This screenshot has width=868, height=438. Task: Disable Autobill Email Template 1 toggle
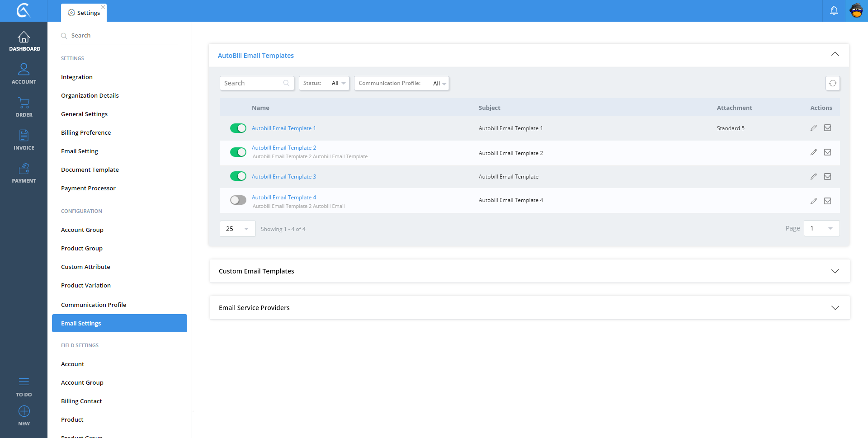238,128
